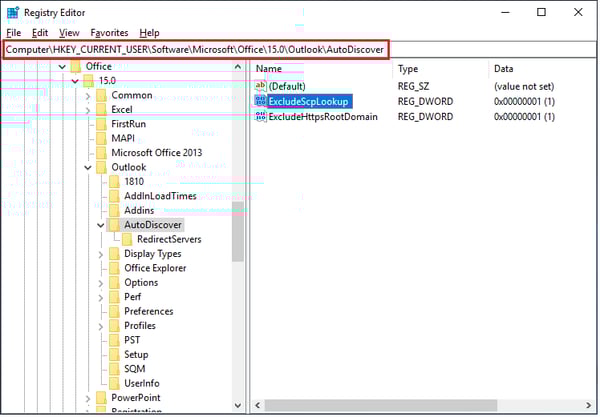Click the ExcludeHttpsRootDomain DWORD value icon

pyautogui.click(x=261, y=116)
